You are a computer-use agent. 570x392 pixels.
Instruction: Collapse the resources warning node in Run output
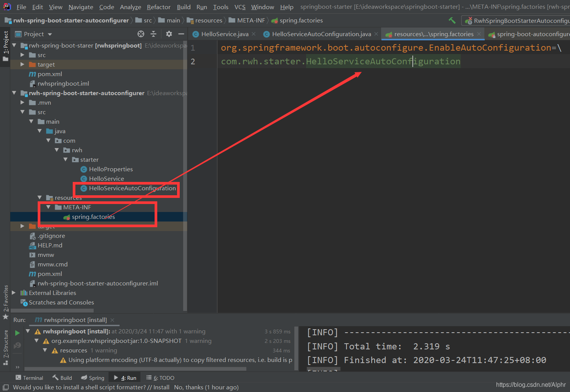[45, 350]
